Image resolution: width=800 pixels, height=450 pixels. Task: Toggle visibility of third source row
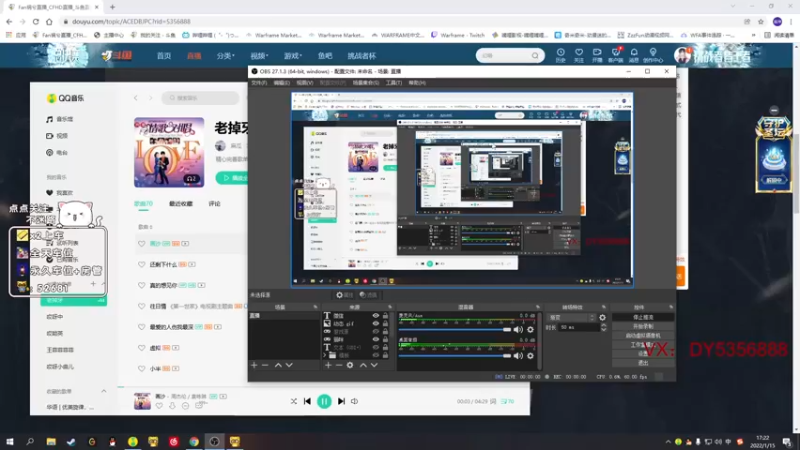pos(376,332)
